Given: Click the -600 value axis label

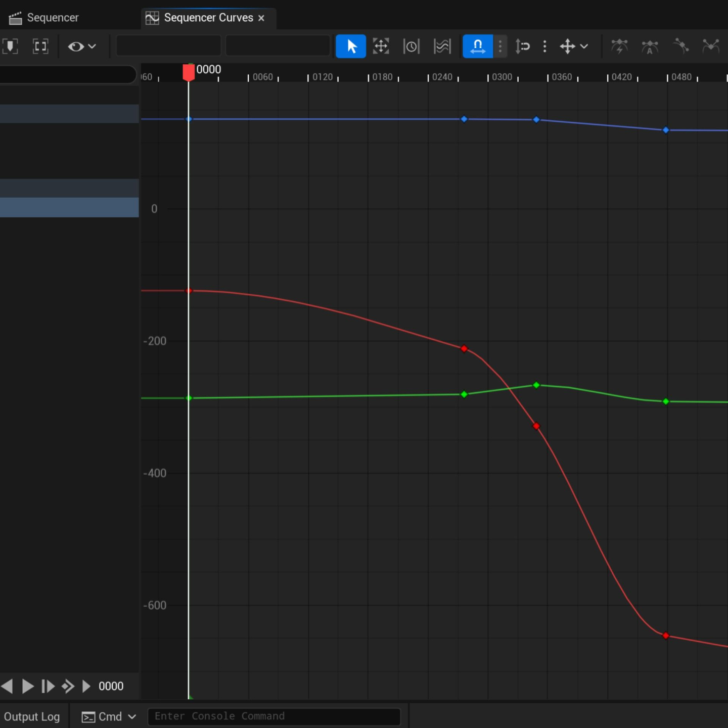Looking at the screenshot, I should pyautogui.click(x=155, y=605).
